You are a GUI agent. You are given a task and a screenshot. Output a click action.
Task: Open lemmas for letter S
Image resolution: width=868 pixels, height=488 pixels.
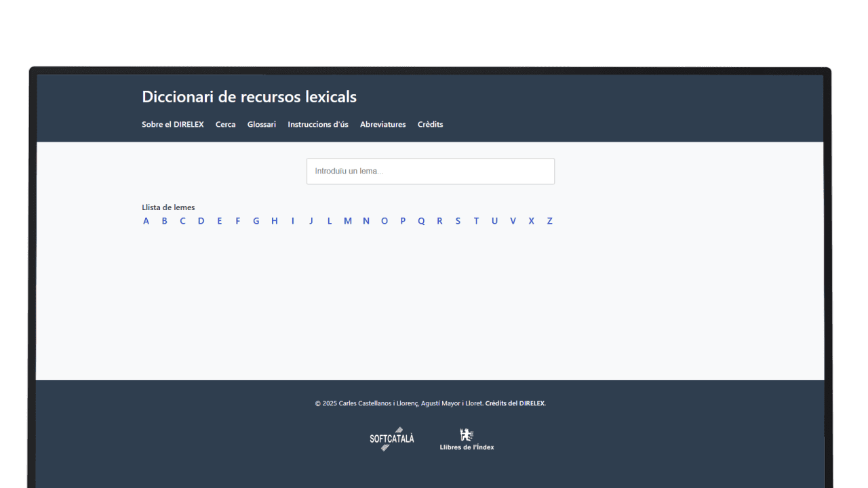coord(458,221)
